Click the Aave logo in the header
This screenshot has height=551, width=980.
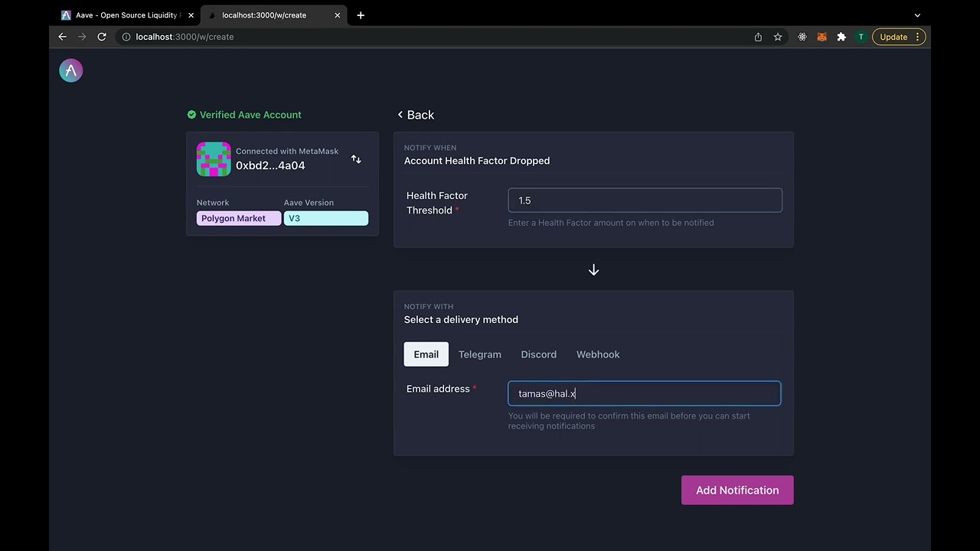[x=70, y=70]
